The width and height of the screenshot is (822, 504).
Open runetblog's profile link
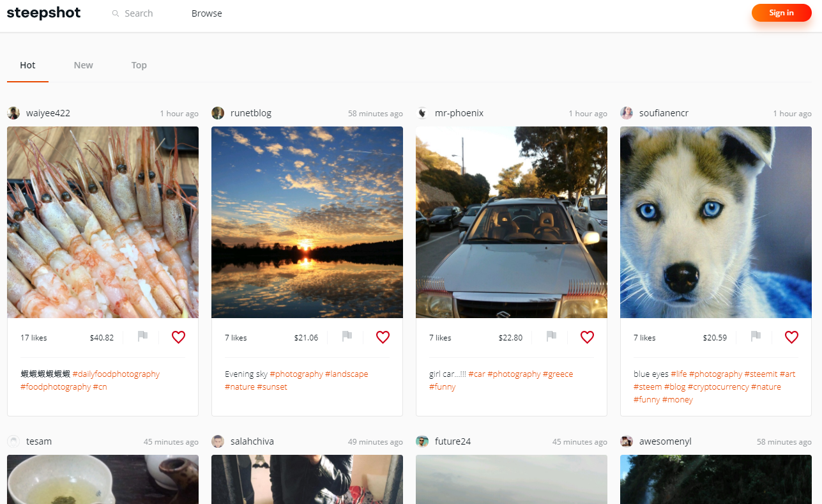(x=251, y=113)
